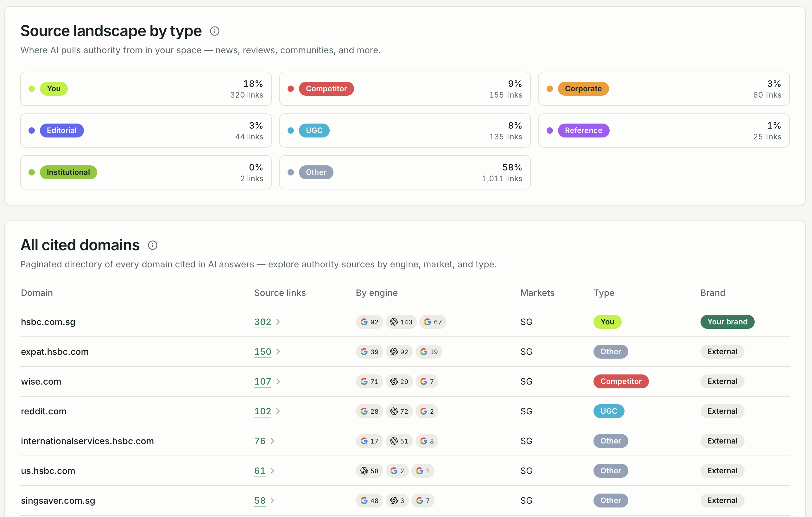
Task: Open the UGC source type card
Action: tap(405, 131)
